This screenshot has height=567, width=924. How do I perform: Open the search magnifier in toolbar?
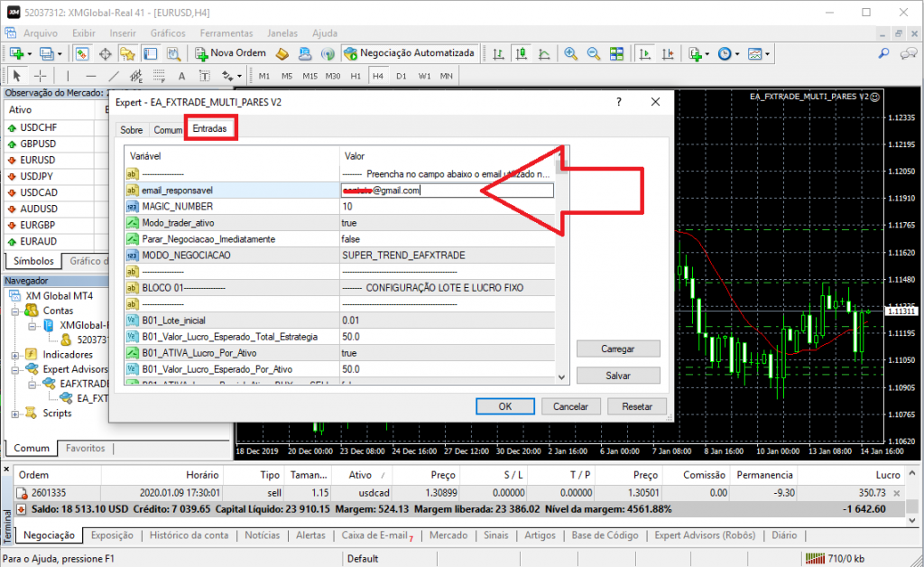(883, 53)
